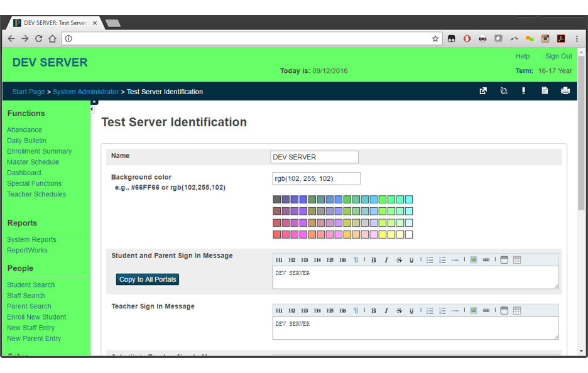
Task: Open the System Administrator breadcrumb link
Action: click(85, 92)
